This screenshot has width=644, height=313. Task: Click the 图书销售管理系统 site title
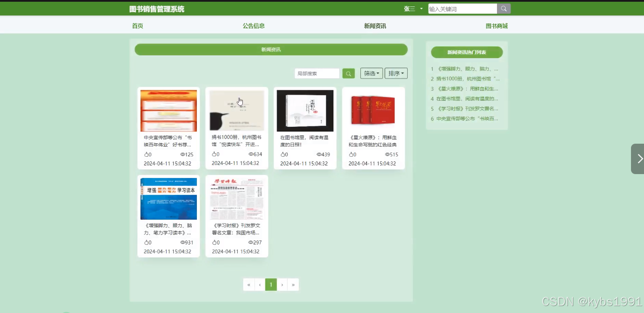(x=157, y=9)
